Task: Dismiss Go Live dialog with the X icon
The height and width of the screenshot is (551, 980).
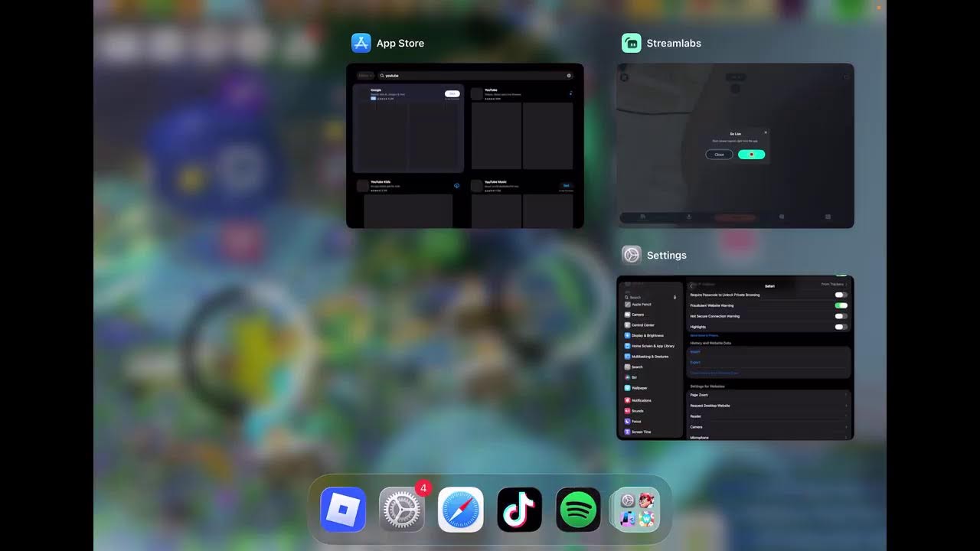Action: pos(766,132)
